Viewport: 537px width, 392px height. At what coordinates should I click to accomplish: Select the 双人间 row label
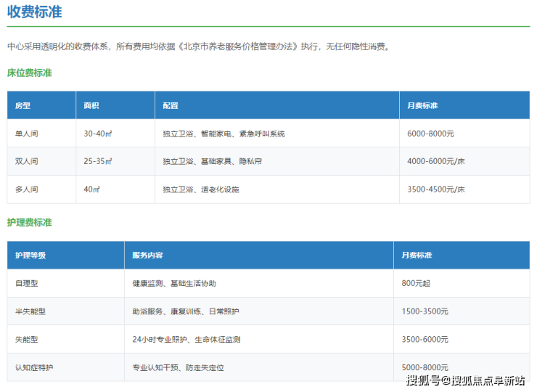click(x=27, y=161)
